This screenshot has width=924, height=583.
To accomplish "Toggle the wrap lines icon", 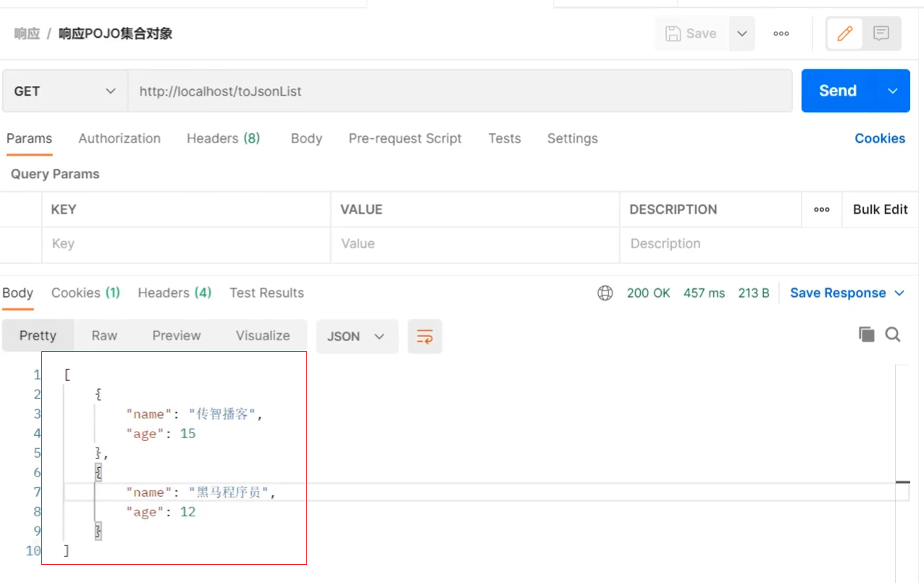I will pyautogui.click(x=424, y=336).
